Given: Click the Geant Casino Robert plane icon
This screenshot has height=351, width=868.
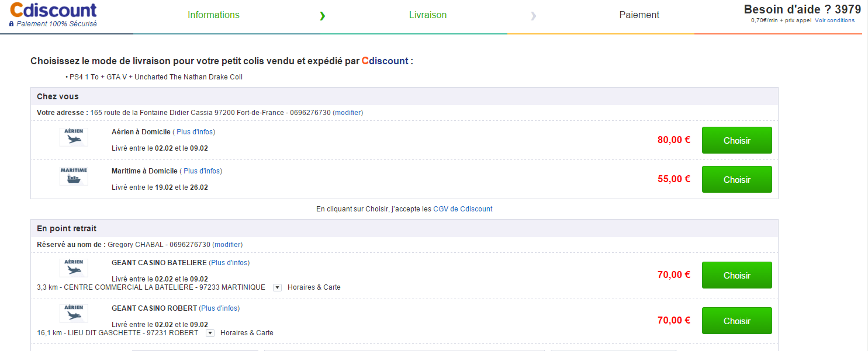Looking at the screenshot, I should [74, 313].
